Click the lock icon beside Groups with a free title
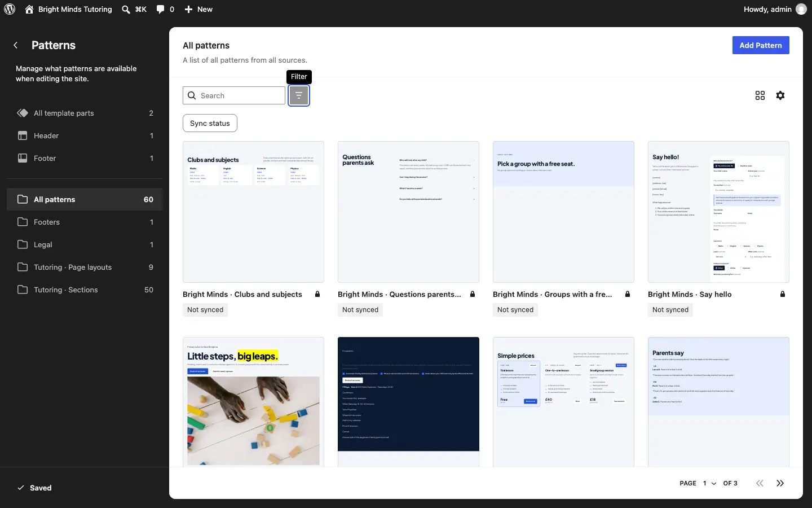This screenshot has height=508, width=812. coord(628,294)
